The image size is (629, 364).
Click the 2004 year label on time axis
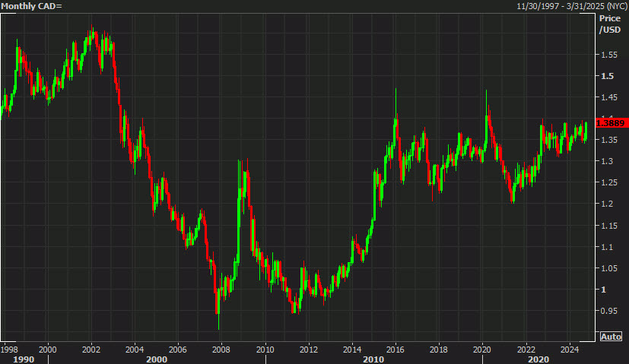135,350
